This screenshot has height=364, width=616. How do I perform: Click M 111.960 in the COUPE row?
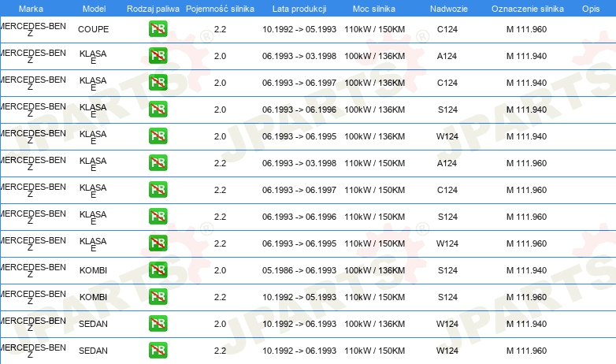coord(526,29)
